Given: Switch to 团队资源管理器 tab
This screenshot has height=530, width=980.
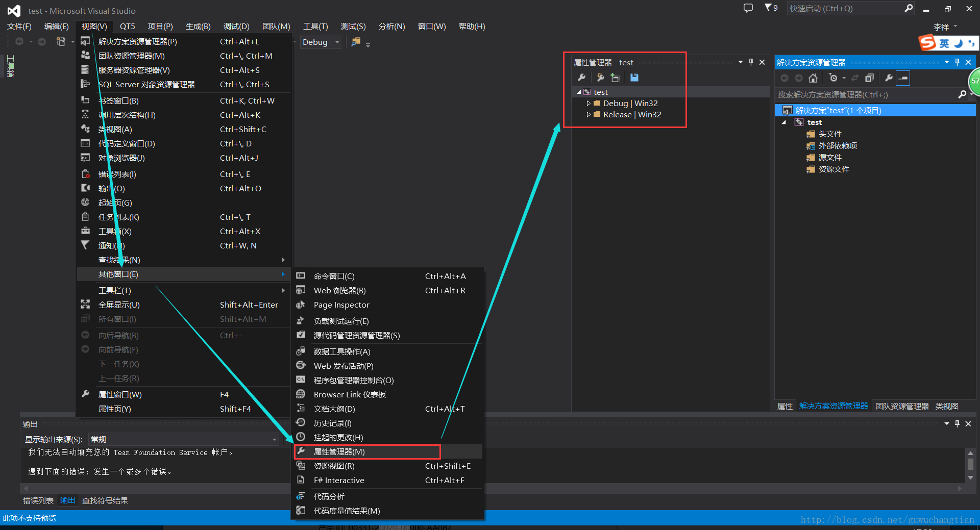Looking at the screenshot, I should [x=902, y=406].
